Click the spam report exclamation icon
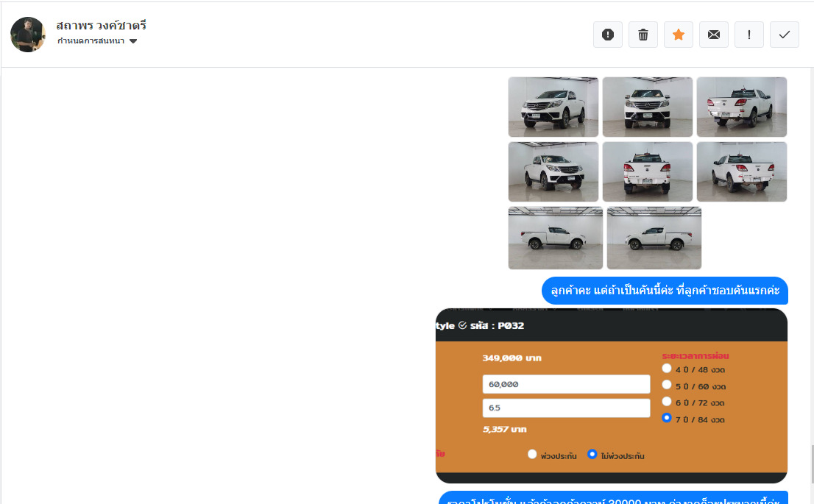Screen dimensions: 814x504 tap(608, 35)
